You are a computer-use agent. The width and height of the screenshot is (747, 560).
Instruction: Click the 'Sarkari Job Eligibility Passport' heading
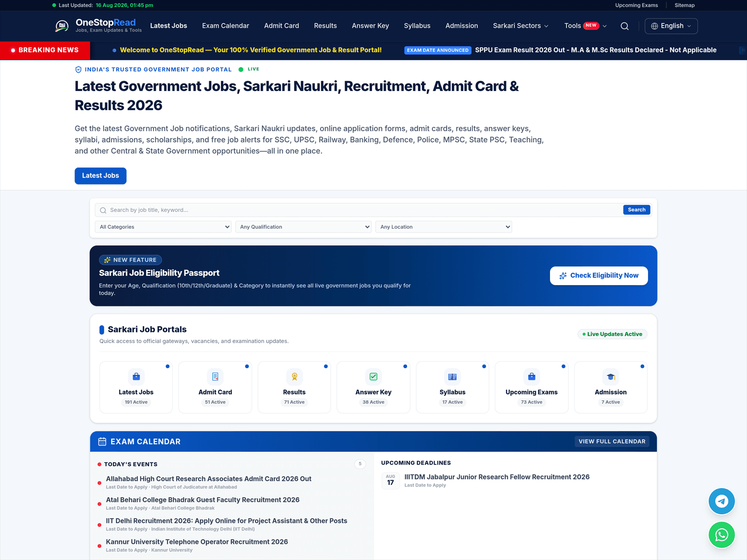(x=159, y=273)
